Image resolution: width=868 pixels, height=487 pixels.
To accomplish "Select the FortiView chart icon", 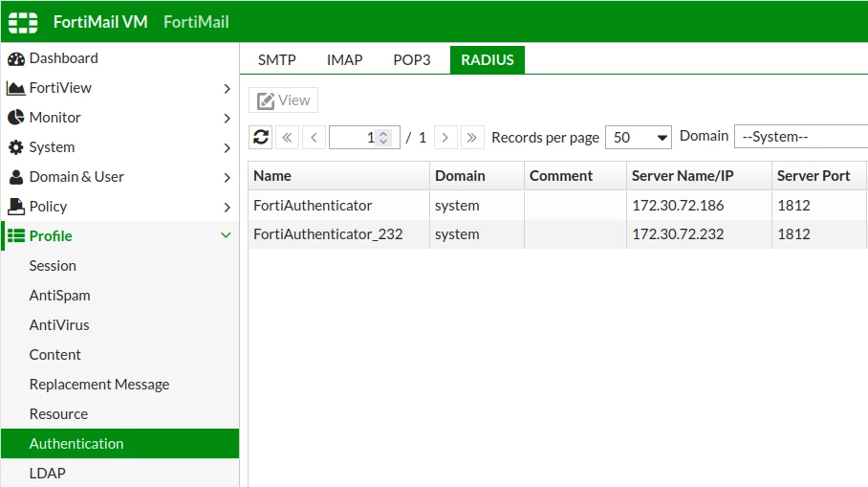I will coord(16,88).
